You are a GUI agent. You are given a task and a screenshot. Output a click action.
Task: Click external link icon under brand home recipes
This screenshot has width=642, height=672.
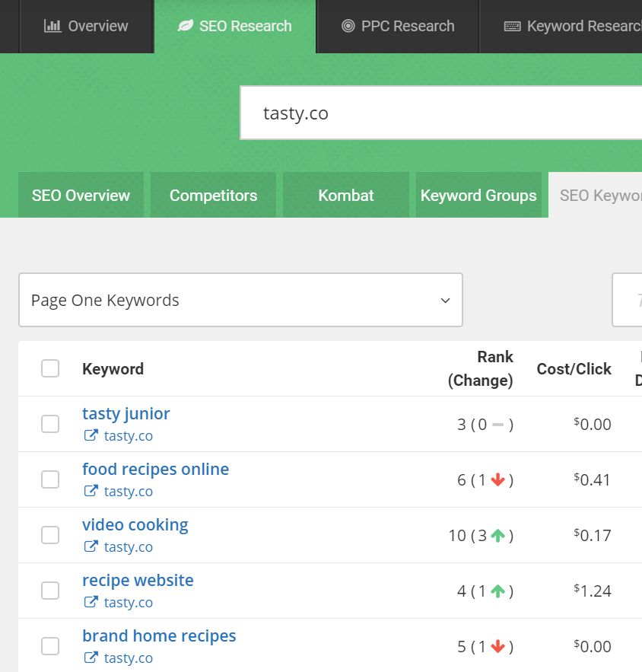[x=91, y=658]
